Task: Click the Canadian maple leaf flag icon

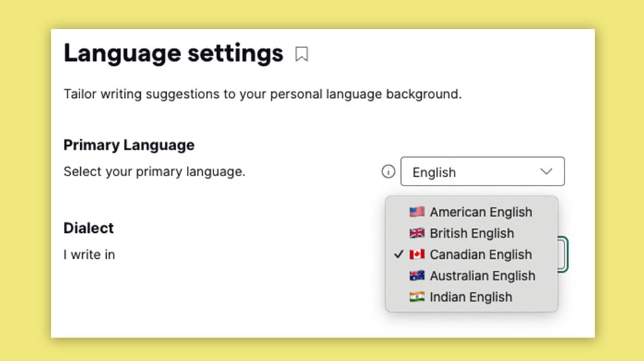Action: 417,255
